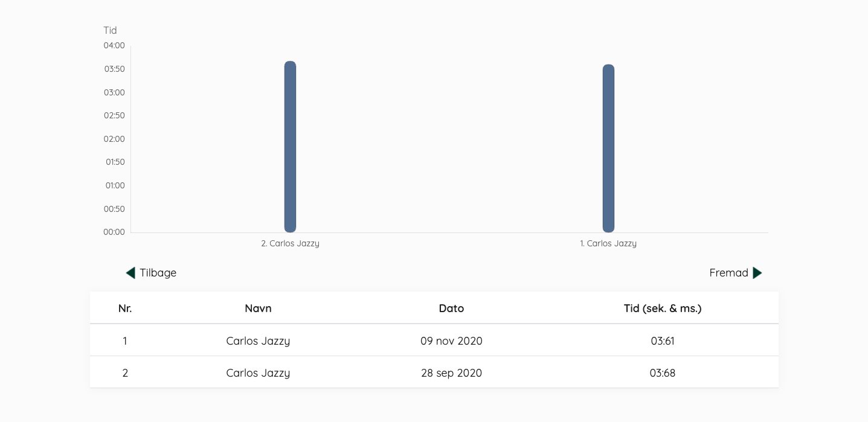The image size is (868, 422).
Task: Select Carlos Jazzy name in row 1
Action: [258, 341]
